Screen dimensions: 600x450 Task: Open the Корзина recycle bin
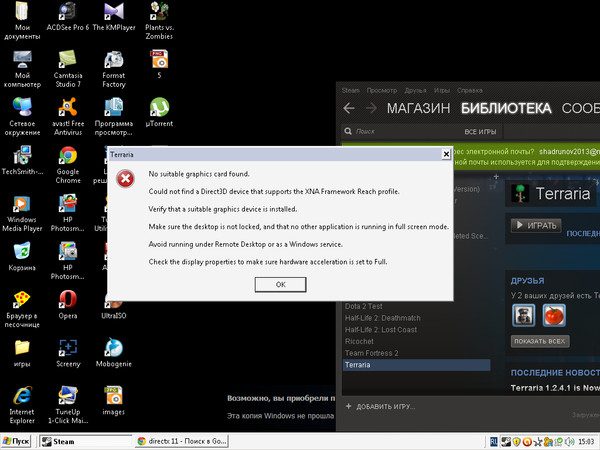pos(22,256)
